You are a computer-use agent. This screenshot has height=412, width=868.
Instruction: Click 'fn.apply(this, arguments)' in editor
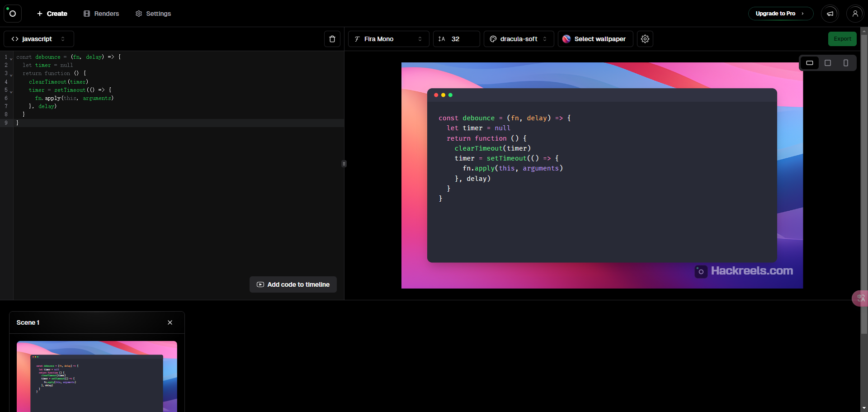[x=74, y=98]
